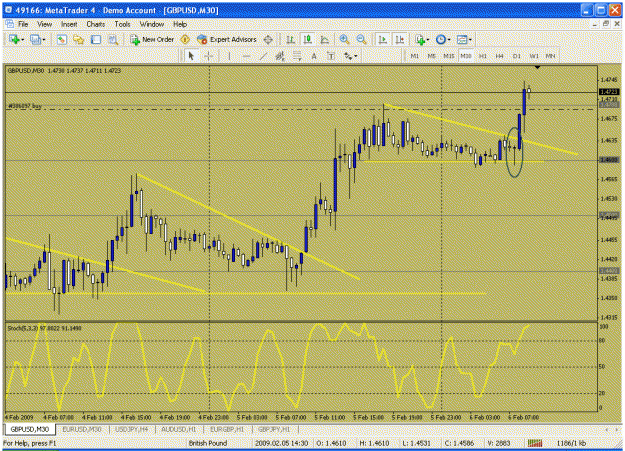The width and height of the screenshot is (625, 451).
Task: Open the New Chart dropdown
Action: [x=16, y=39]
